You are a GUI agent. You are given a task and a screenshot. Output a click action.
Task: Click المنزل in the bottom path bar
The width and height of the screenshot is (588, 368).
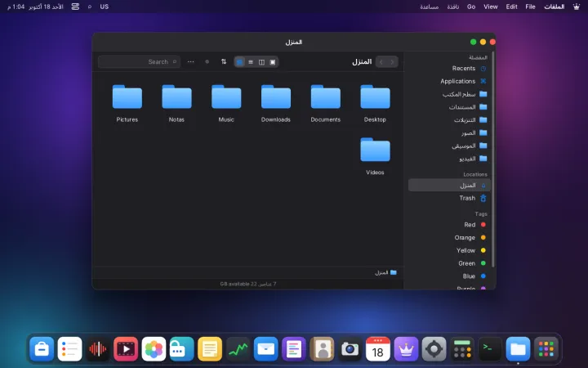click(x=385, y=272)
